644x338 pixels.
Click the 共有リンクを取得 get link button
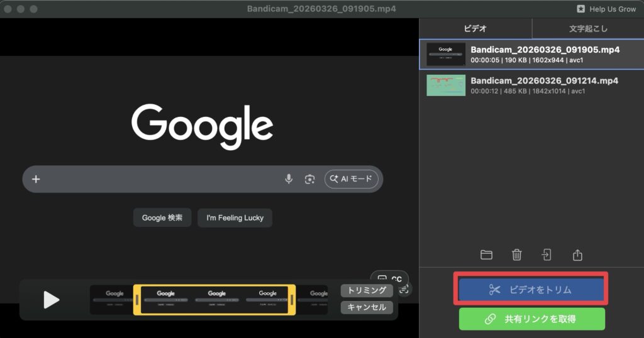click(531, 319)
